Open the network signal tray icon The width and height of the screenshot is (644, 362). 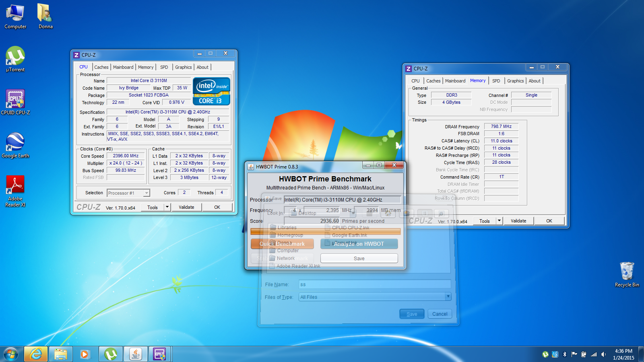click(x=594, y=354)
